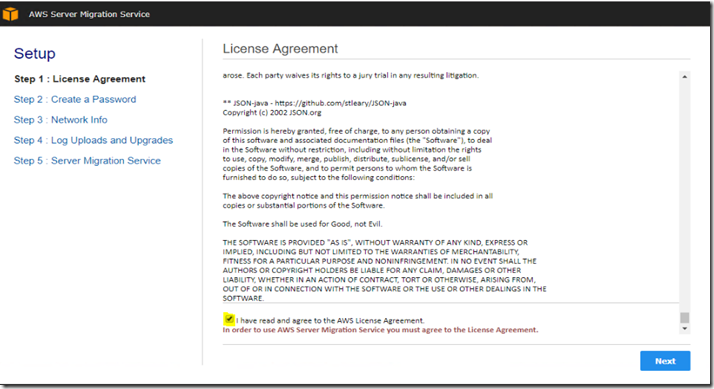Screen dimensions: 714x389
Task: Go to Step 5 : Server Migration Service
Action: tap(87, 161)
